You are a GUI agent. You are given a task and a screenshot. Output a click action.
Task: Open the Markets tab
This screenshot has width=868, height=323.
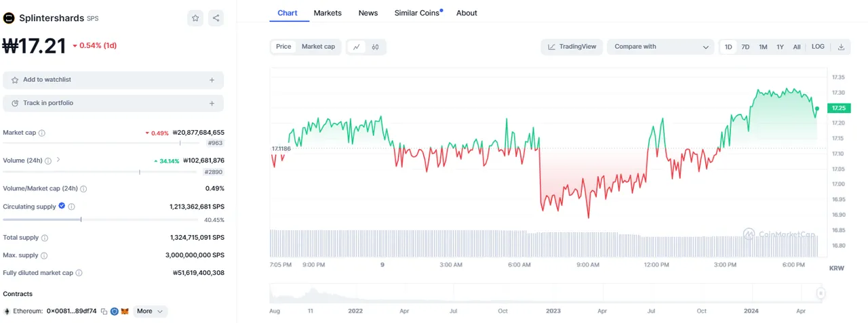(x=328, y=13)
